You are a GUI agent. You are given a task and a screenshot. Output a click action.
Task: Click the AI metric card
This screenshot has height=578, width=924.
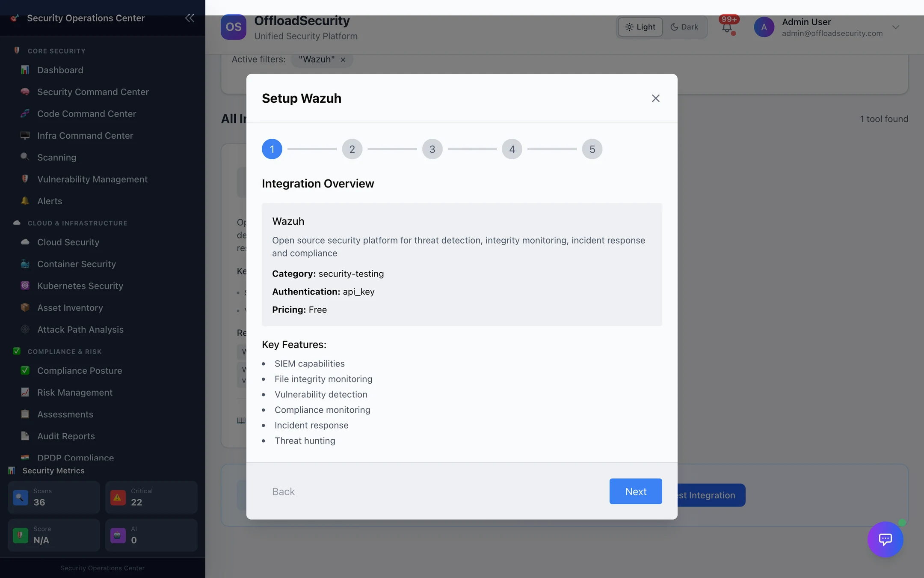pos(151,535)
